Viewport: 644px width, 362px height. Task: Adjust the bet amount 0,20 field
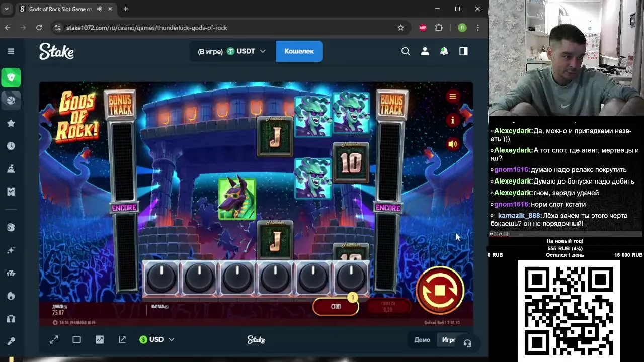(388, 307)
